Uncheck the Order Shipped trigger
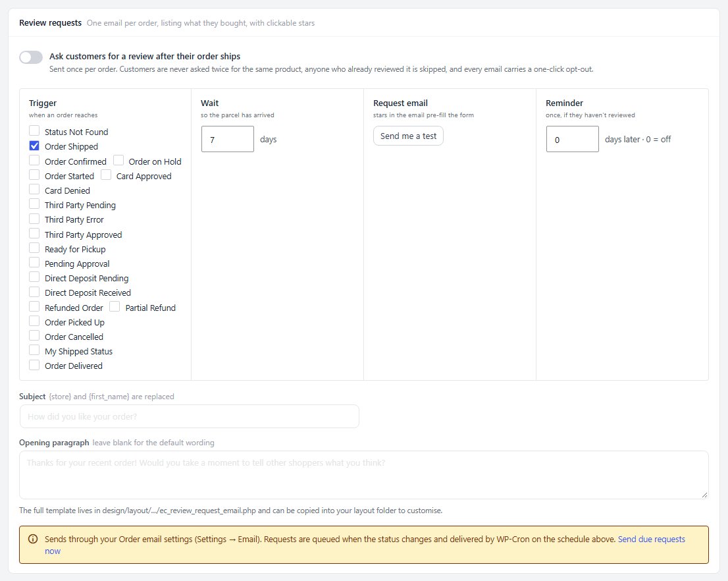728x581 pixels. (x=34, y=146)
